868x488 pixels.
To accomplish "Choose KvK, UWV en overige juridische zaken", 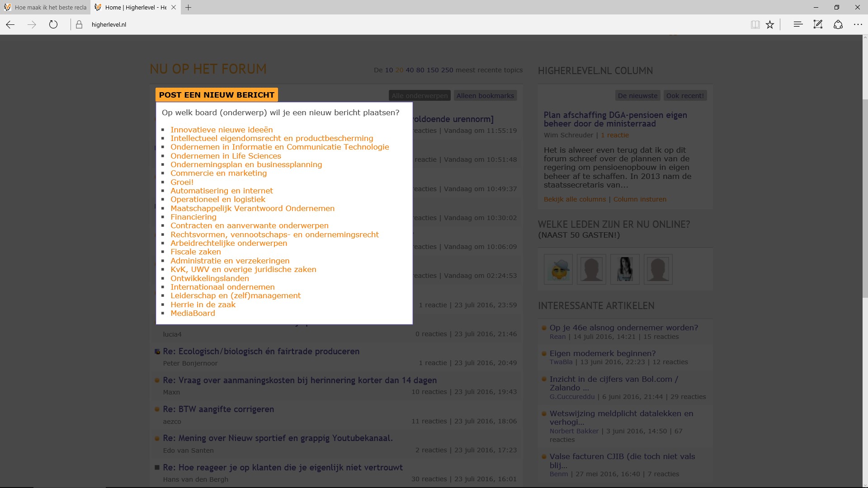I will [x=243, y=269].
